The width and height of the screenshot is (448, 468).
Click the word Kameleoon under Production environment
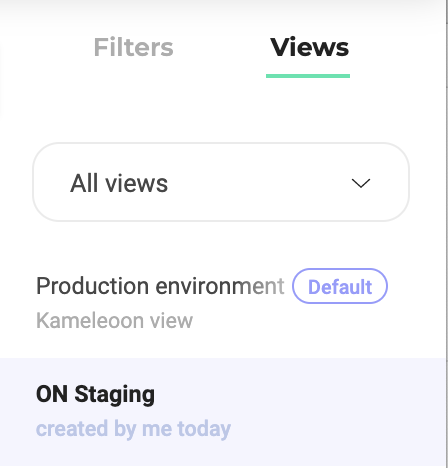(x=89, y=321)
